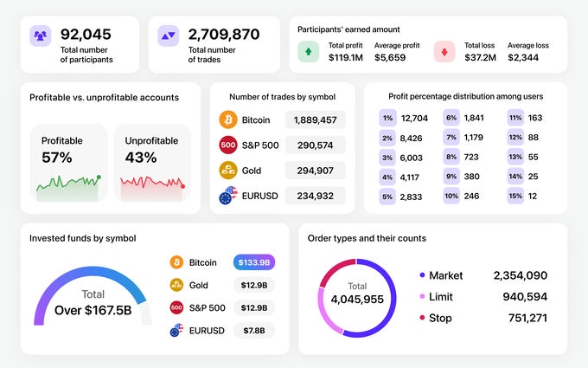Select the 15% profit distribution badge
588x368 pixels.
pyautogui.click(x=515, y=196)
